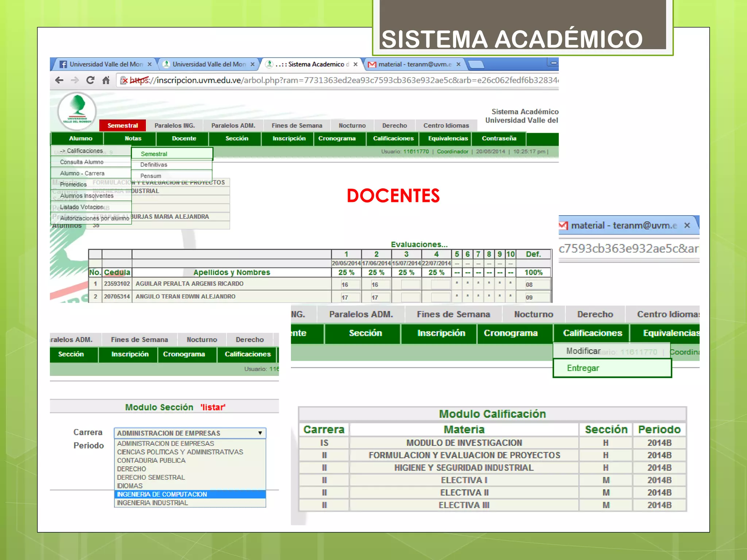Click the Gmail icon on enlarged tab
This screenshot has width=747, height=560.
564,226
